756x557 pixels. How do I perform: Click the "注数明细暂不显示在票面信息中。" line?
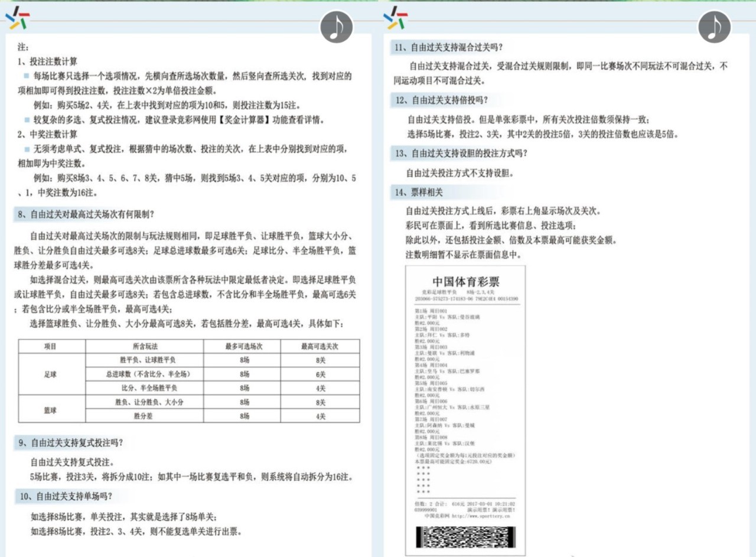tap(464, 255)
